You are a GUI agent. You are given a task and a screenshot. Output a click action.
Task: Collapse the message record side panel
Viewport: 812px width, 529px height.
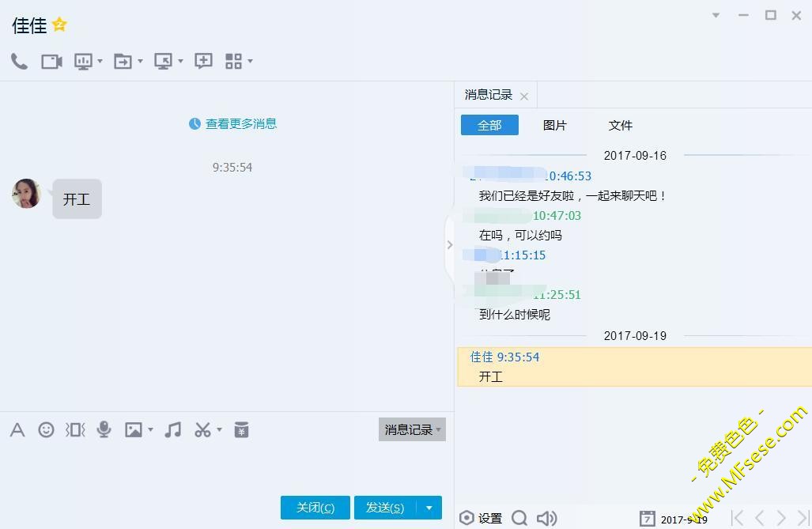tap(450, 244)
